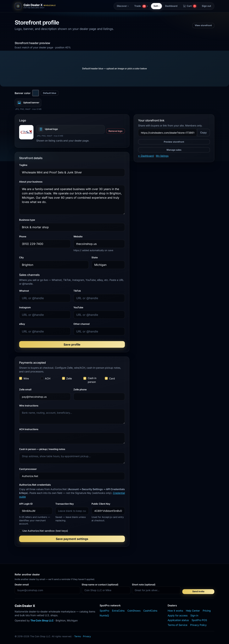Open the State dropdown showing Michigan
Screen dimensions: 229x644
[x=108, y=265]
